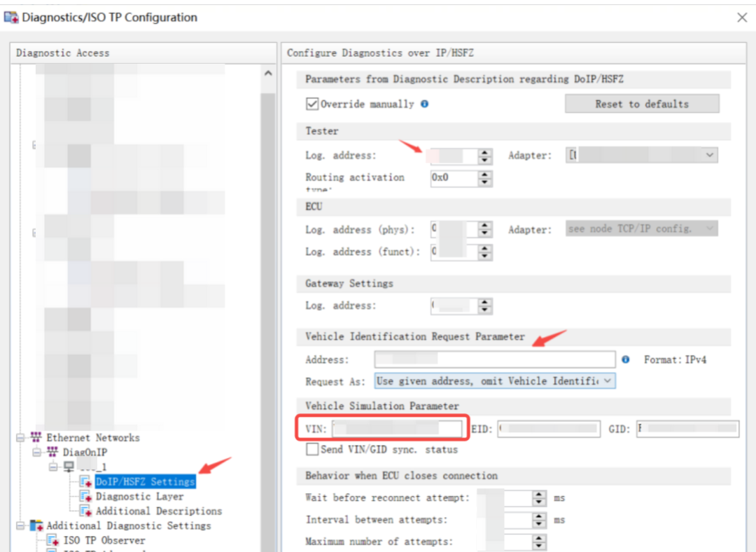
Task: Collapse Additional Diagnostic Settings tree node
Action: coord(20,525)
